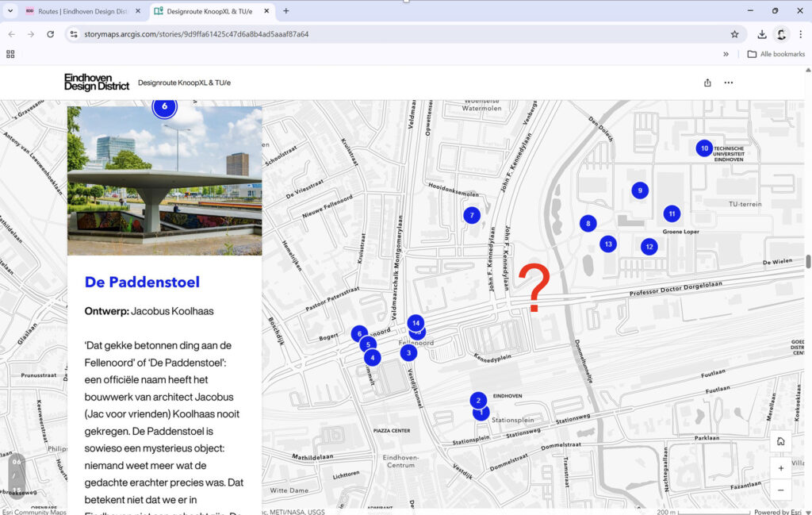812x515 pixels.
Task: Click the De Paddenstoel photo
Action: coord(164,181)
